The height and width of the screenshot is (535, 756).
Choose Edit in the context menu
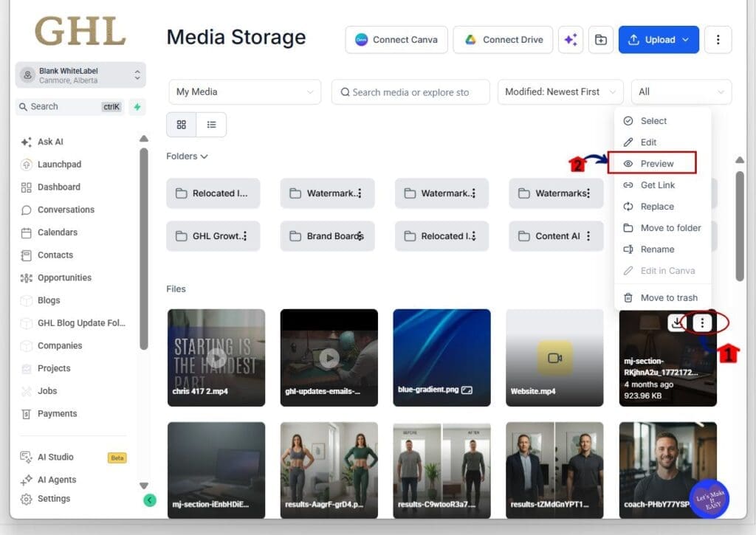tap(662, 142)
